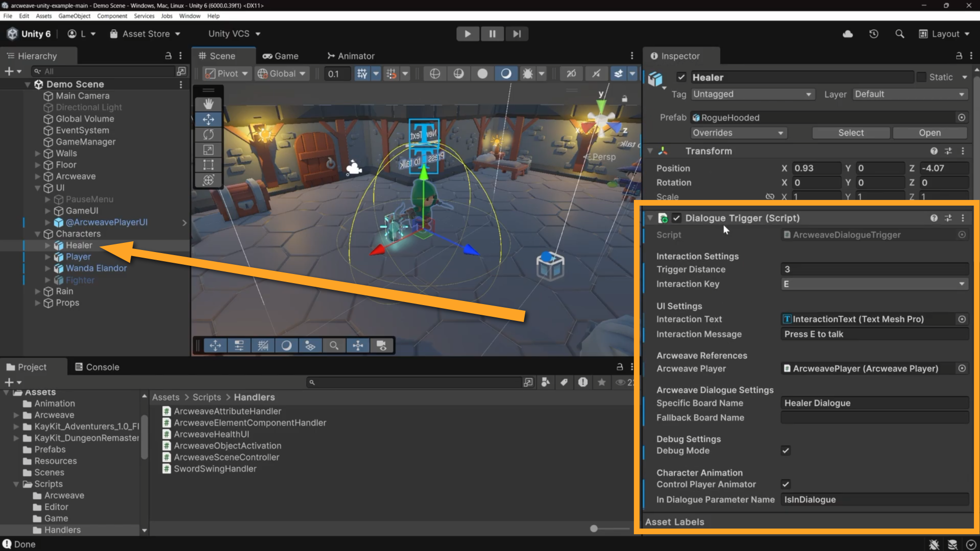Open Transform component preset settings icon
This screenshot has width=980, height=551.
(948, 151)
